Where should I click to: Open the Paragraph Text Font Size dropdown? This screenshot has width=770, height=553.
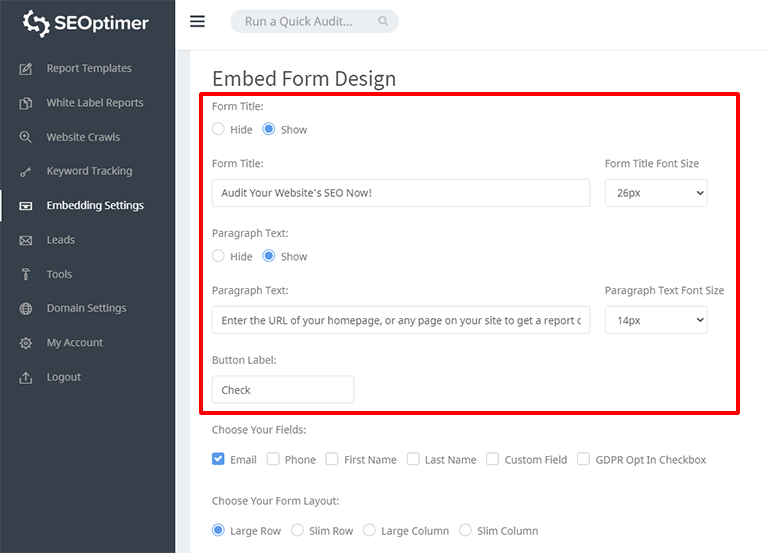tap(655, 320)
